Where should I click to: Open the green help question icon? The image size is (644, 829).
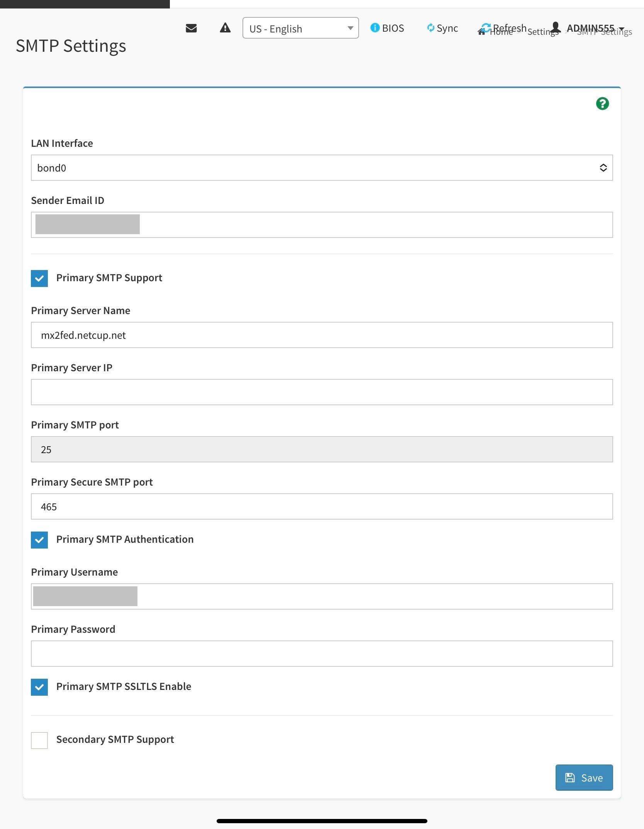tap(602, 104)
